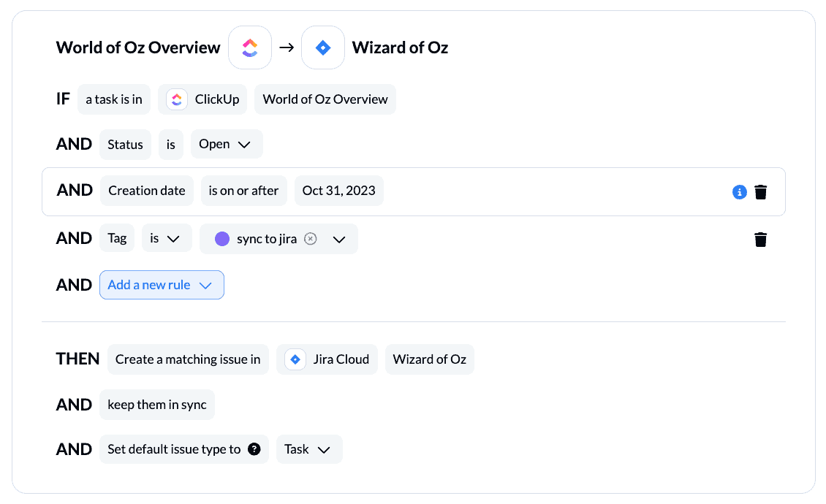Click the ClickUp logo icon in header
This screenshot has height=504, width=826.
pyautogui.click(x=250, y=47)
